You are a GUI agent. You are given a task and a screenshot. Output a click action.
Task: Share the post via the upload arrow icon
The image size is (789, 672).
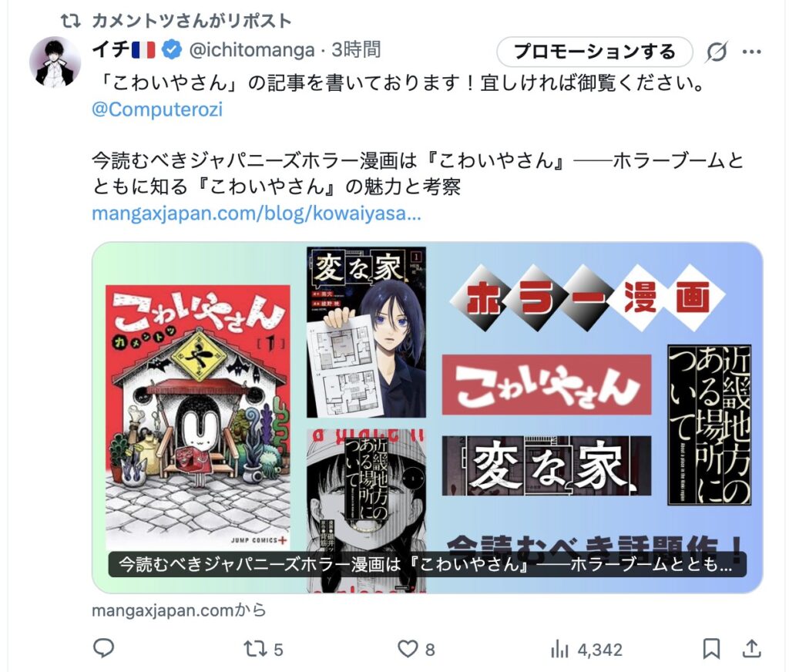click(x=751, y=648)
